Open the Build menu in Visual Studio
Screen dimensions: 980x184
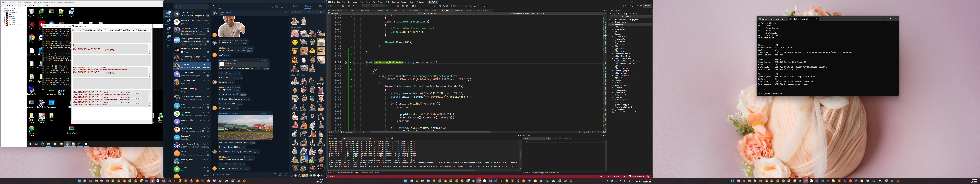[x=361, y=2]
